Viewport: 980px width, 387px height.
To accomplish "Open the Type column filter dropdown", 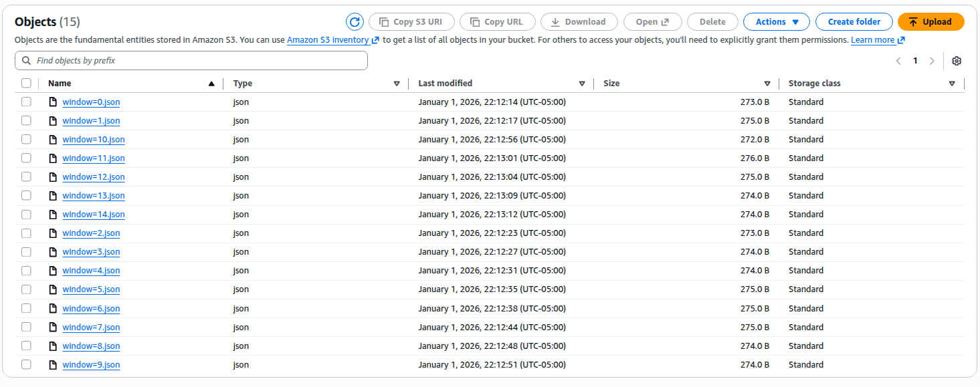I will pyautogui.click(x=397, y=83).
